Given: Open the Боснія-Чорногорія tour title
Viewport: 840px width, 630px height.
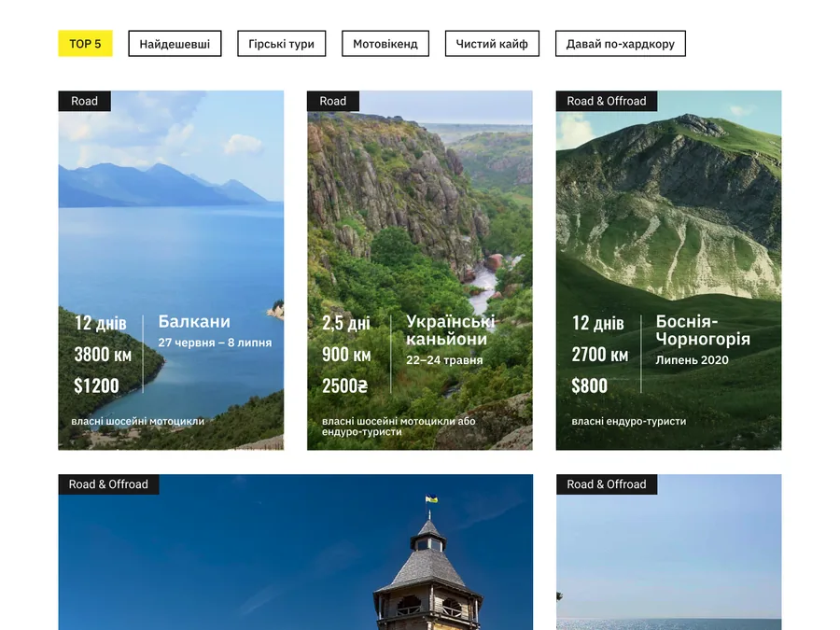Looking at the screenshot, I should tap(703, 330).
